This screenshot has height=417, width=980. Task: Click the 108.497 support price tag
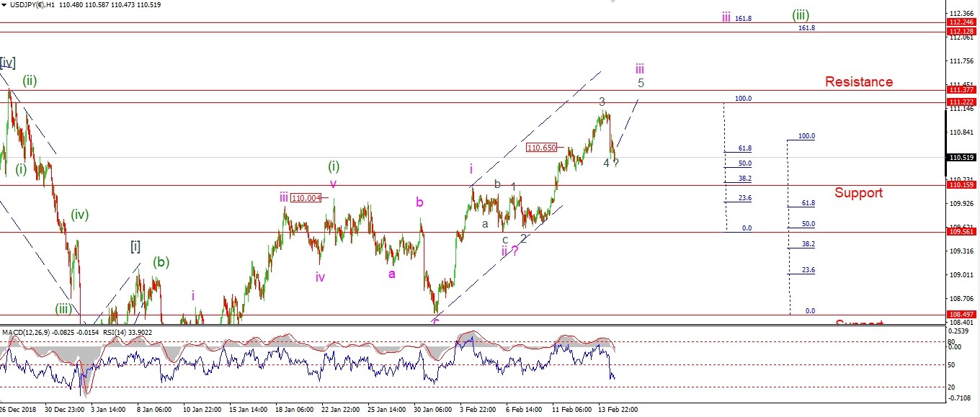tap(962, 315)
